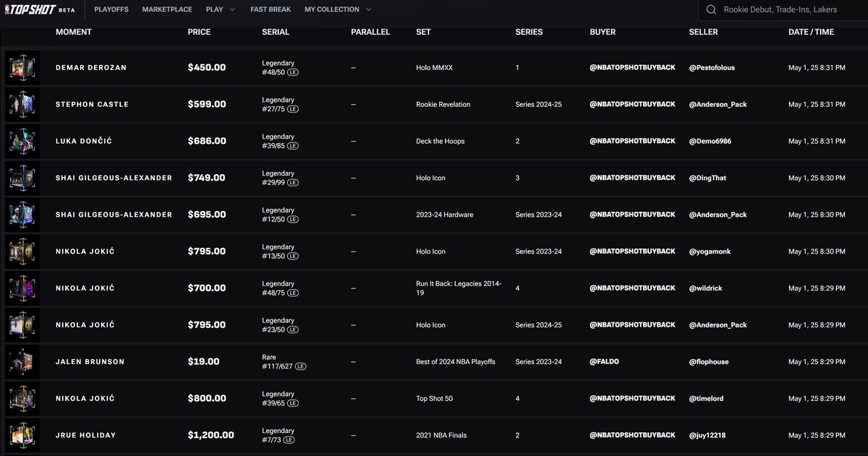This screenshot has height=456, width=868.
Task: Open seller @Pestofolous profile
Action: pyautogui.click(x=712, y=67)
